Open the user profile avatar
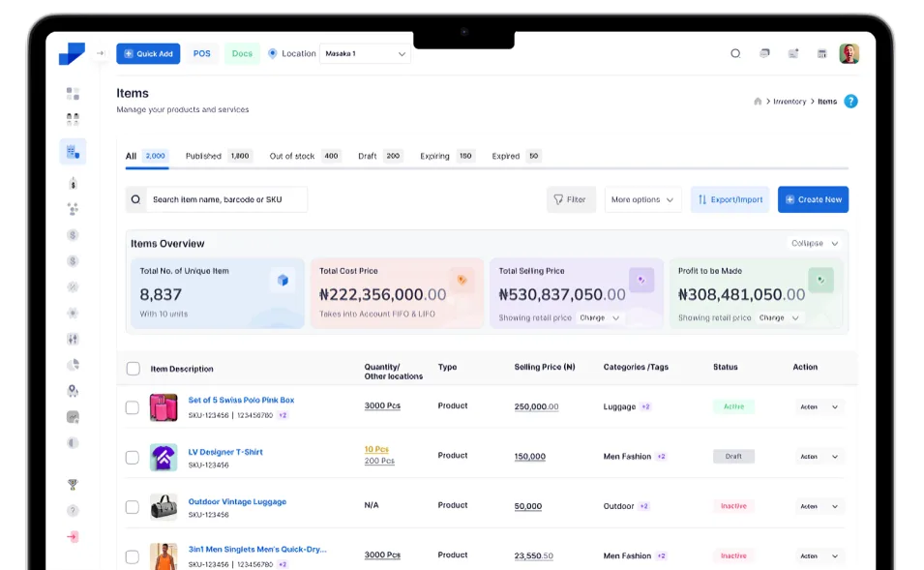 pyautogui.click(x=849, y=53)
